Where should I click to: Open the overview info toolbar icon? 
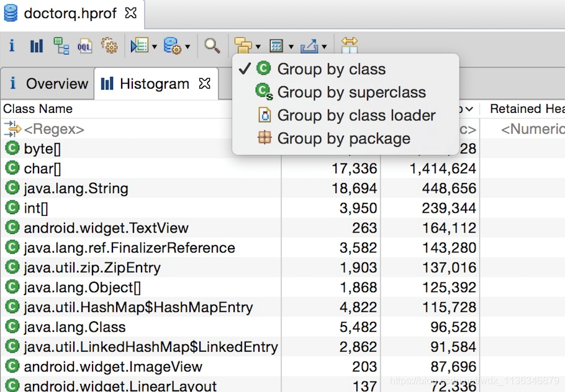[12, 45]
